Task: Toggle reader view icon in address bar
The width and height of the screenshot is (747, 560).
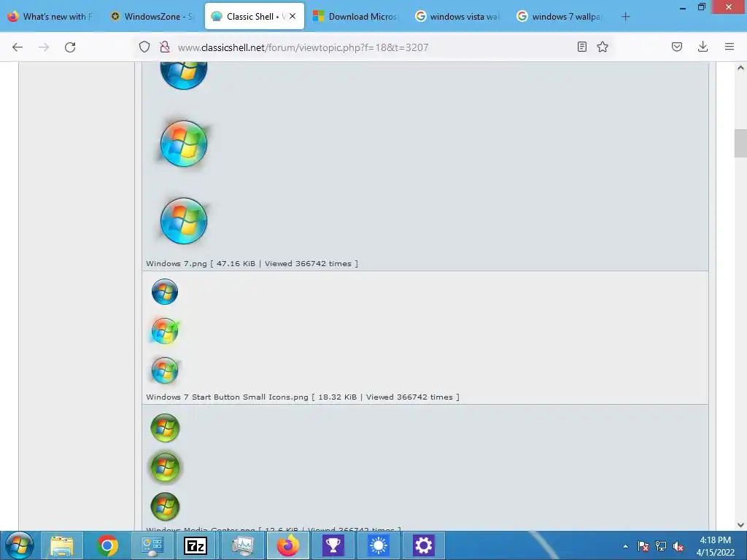Action: 581,47
